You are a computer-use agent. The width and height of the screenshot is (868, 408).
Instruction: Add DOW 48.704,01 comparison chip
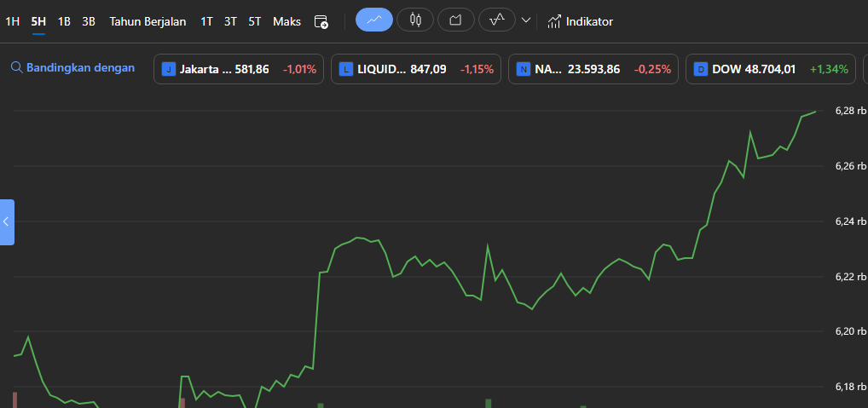coord(772,69)
